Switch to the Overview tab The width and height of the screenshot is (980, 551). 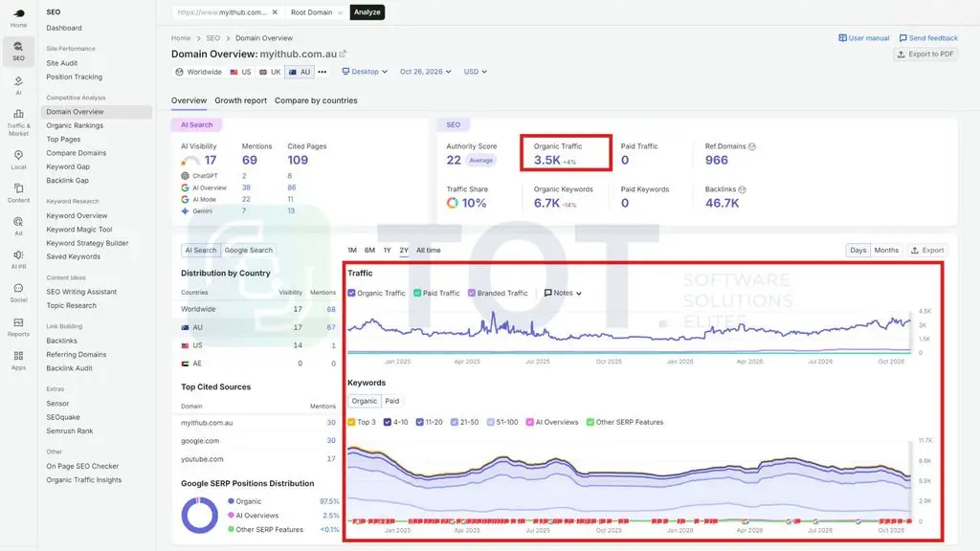pos(189,100)
